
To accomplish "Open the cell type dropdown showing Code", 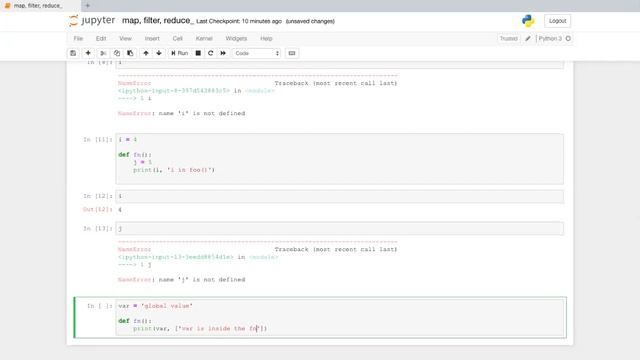I will pyautogui.click(x=257, y=53).
